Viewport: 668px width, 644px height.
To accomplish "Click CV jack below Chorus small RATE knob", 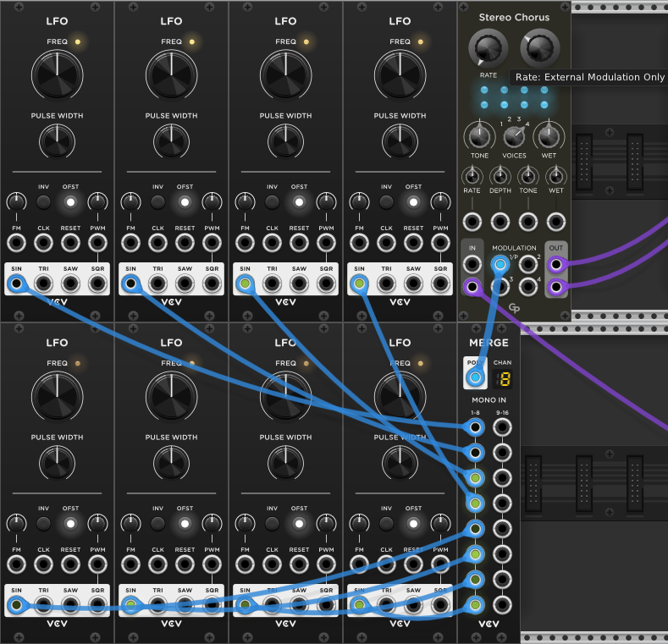I will [x=472, y=222].
